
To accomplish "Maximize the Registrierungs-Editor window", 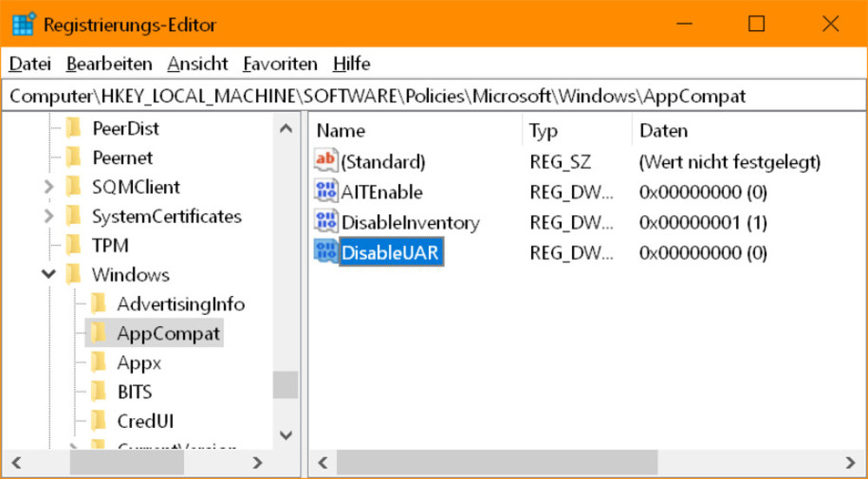I will [x=757, y=24].
